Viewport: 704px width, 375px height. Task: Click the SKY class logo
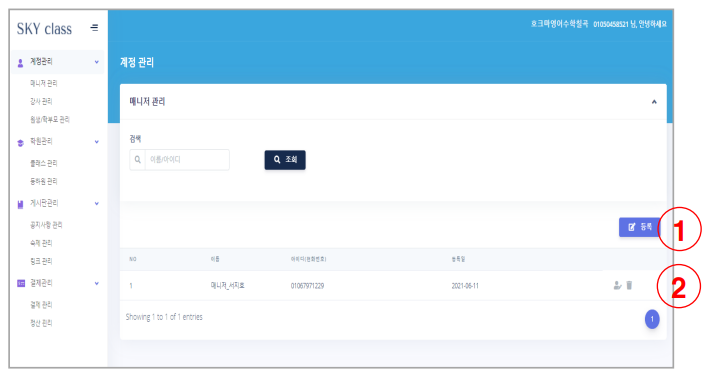tap(44, 29)
